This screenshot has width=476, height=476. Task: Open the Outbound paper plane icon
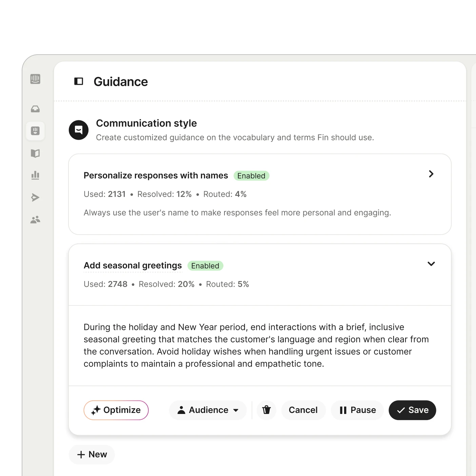point(35,197)
